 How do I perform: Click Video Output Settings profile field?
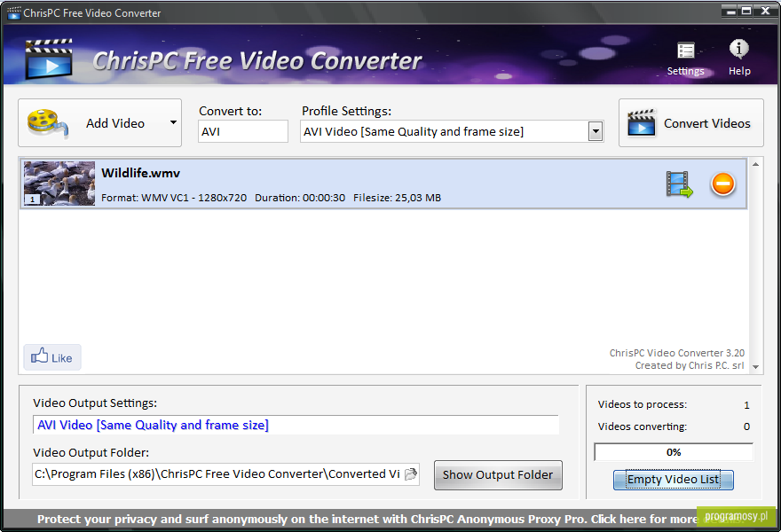pos(296,425)
